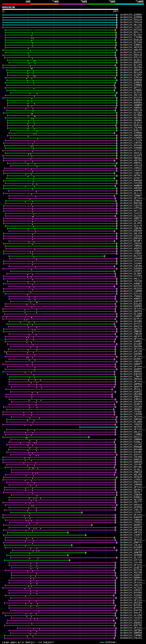Click the green alignment bar for UniRef100_A9F9S0
This screenshot has height=644, width=146.
pyautogui.click(x=38, y=533)
